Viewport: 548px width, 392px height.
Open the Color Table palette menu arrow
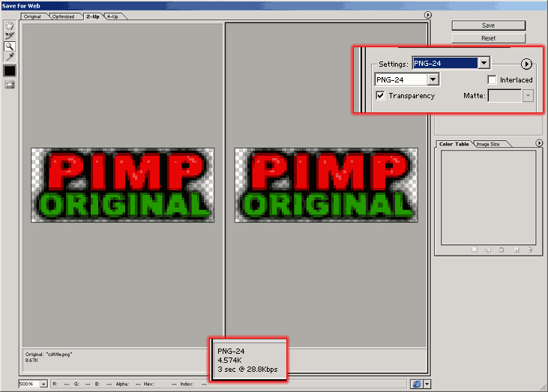click(x=539, y=143)
